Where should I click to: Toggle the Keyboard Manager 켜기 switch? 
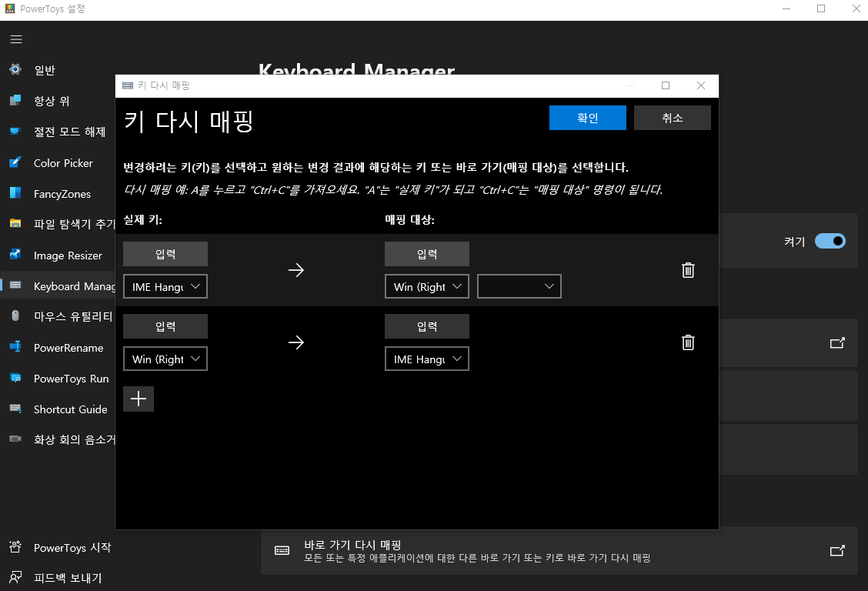click(830, 242)
